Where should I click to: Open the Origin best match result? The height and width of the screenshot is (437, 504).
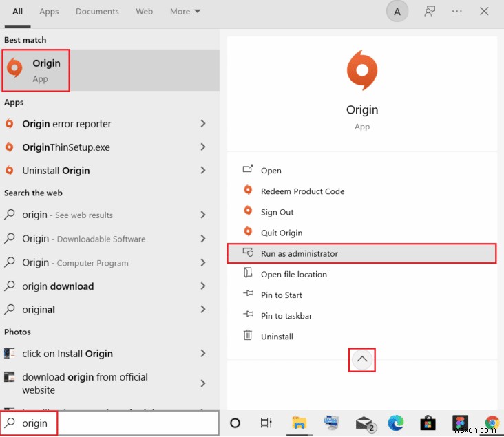click(109, 70)
